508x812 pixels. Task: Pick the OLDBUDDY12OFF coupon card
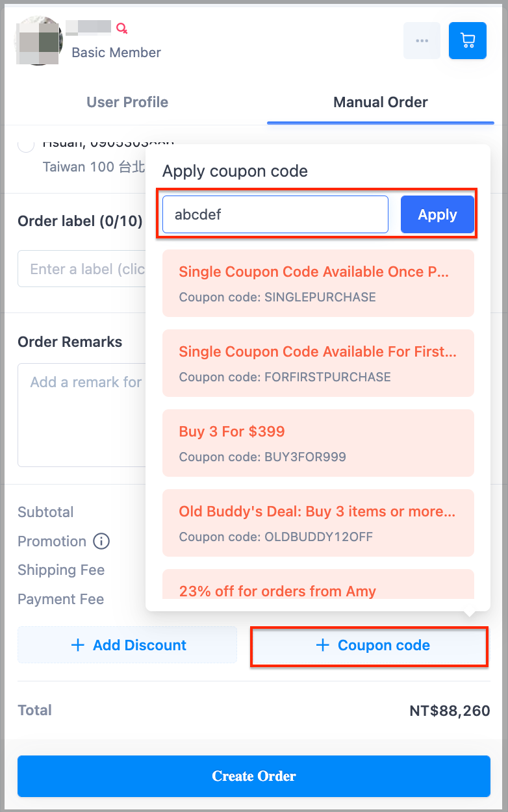point(318,523)
